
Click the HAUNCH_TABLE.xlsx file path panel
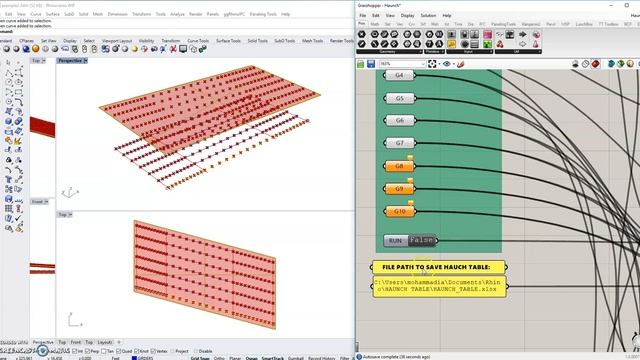[439, 286]
